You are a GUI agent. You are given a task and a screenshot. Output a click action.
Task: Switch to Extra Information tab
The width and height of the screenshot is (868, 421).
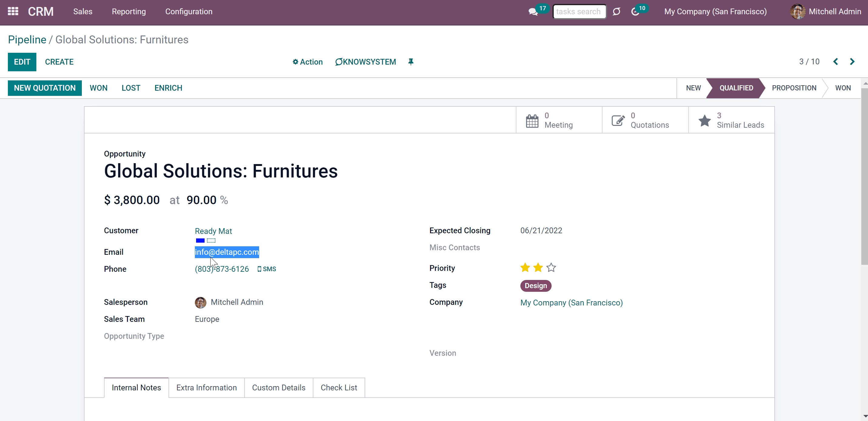pyautogui.click(x=207, y=388)
